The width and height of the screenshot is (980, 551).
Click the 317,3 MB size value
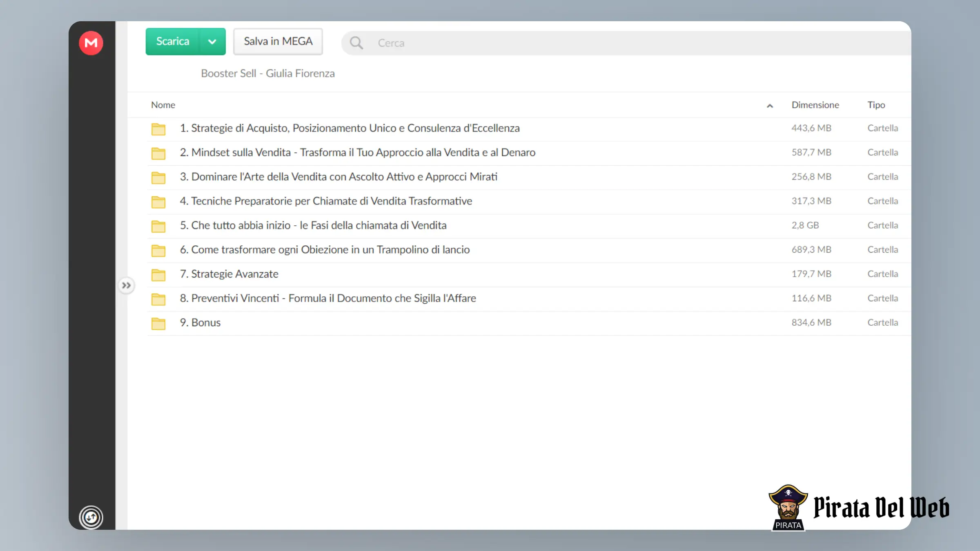click(x=811, y=201)
